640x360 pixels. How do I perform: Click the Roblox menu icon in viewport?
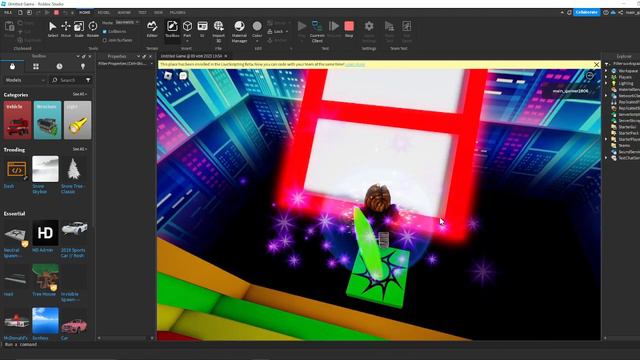coord(168,76)
